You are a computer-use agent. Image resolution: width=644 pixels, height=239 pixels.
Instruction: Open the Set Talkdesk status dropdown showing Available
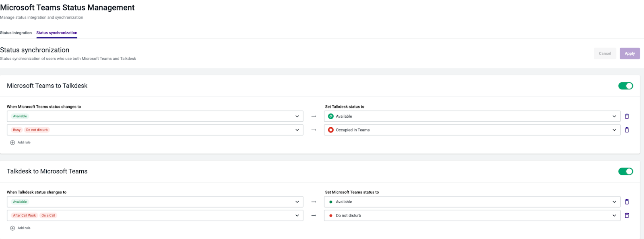click(472, 116)
